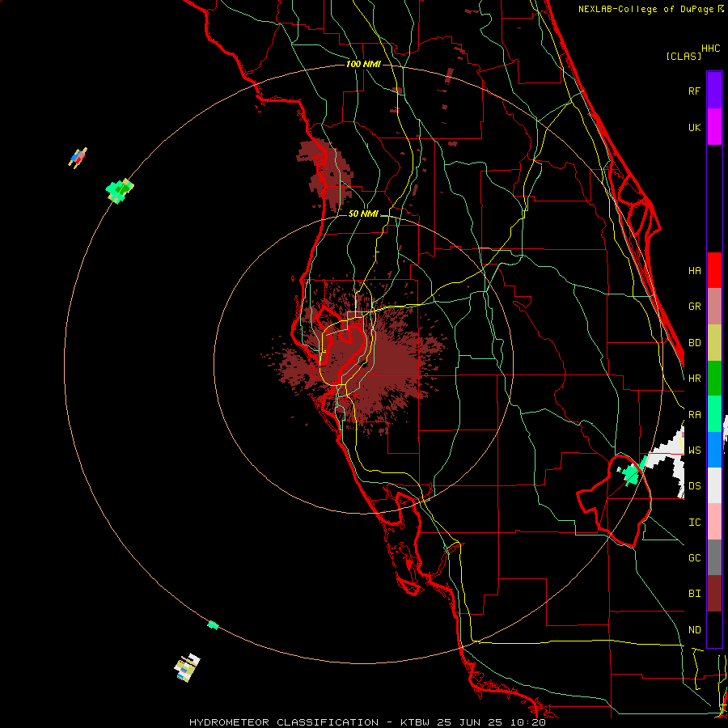Click the DS legend label
This screenshot has height=728, width=728.
pos(694,486)
